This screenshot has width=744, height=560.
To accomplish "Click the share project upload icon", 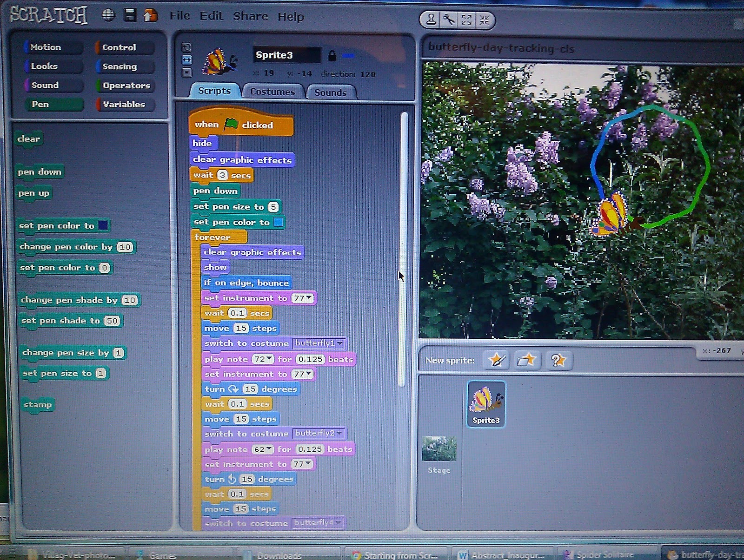I will pos(150,16).
